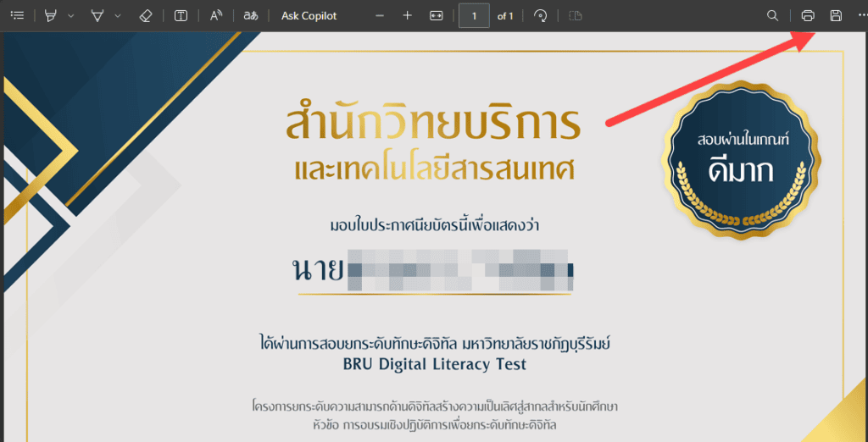Viewport: 868px width, 442px height.
Task: Print the certificate PDF
Action: coord(808,16)
